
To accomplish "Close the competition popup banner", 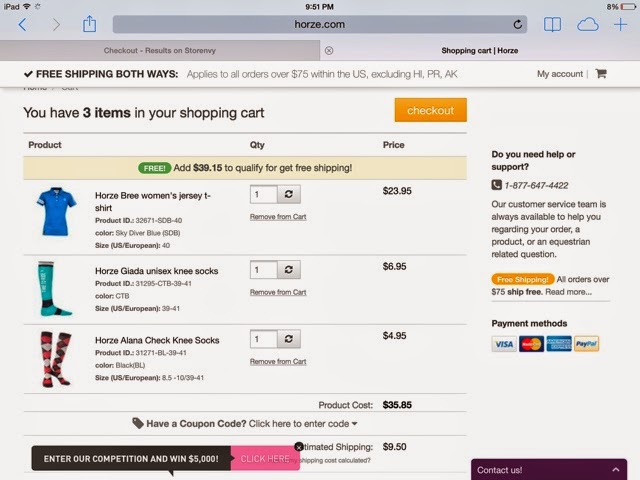I will (x=299, y=447).
